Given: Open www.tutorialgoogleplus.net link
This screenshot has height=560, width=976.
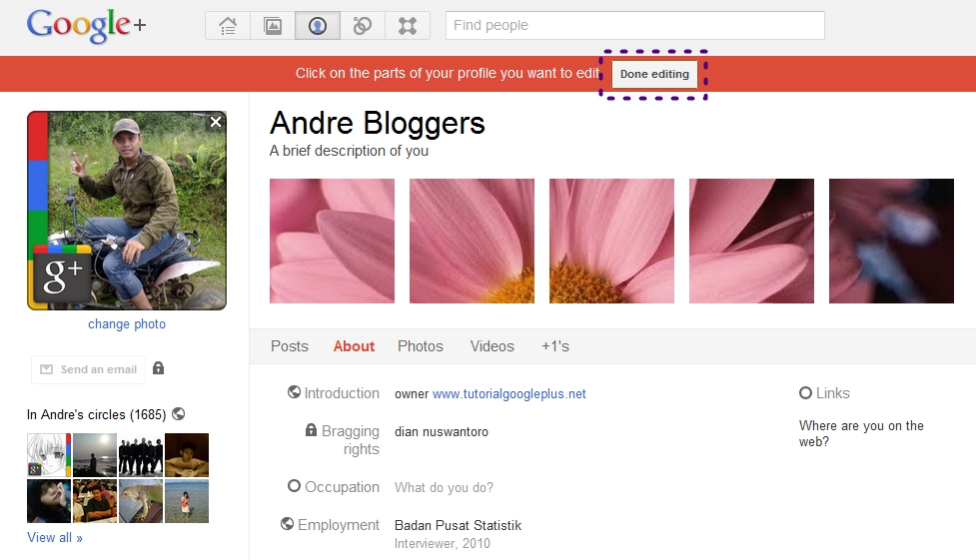Looking at the screenshot, I should (x=509, y=394).
